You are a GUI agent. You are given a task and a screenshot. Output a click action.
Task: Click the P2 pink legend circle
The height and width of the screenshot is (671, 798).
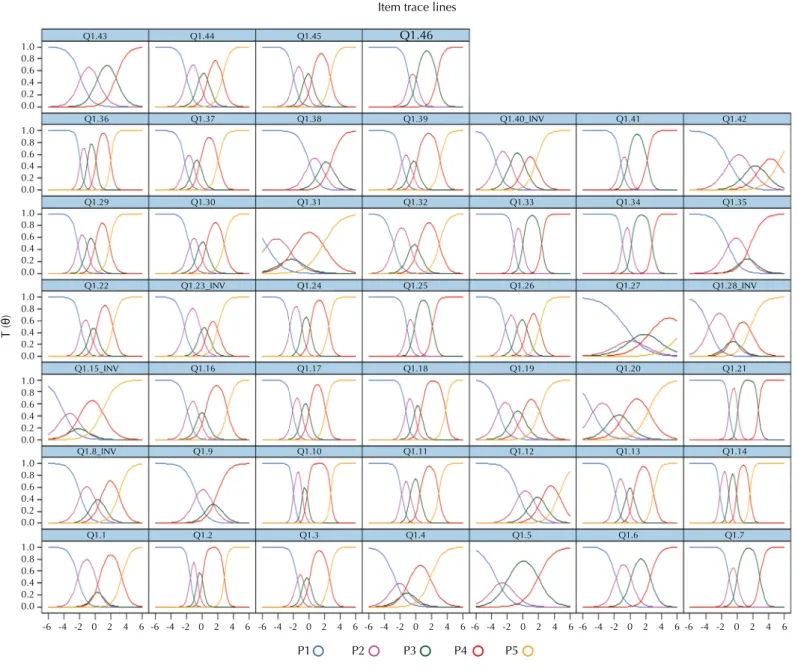[x=374, y=651]
